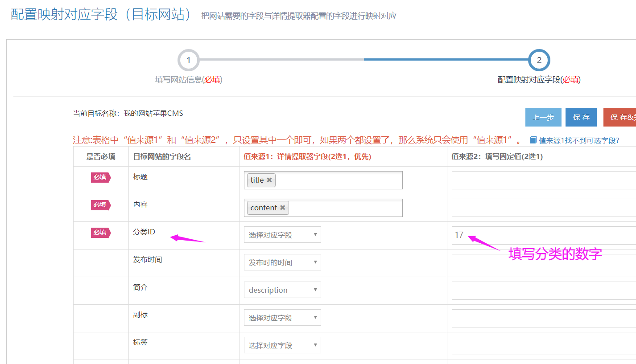Click step 2 circle in the wizard

click(x=539, y=60)
